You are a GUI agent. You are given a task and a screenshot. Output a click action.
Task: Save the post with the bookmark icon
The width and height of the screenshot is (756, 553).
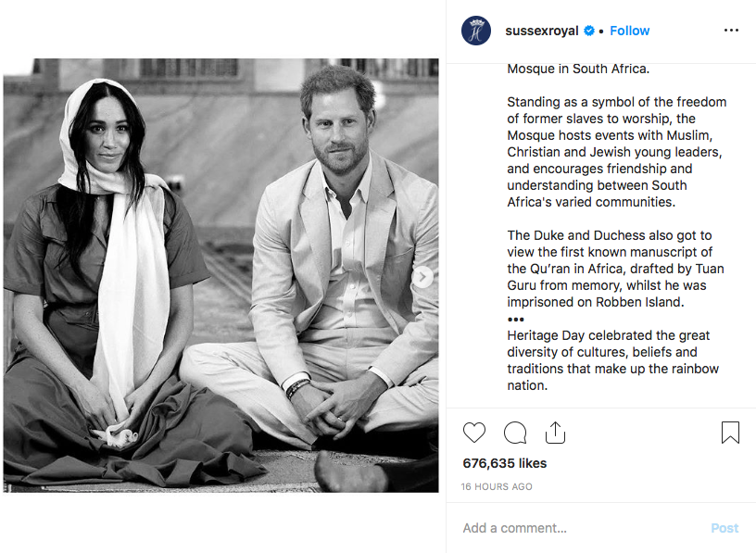tap(730, 433)
